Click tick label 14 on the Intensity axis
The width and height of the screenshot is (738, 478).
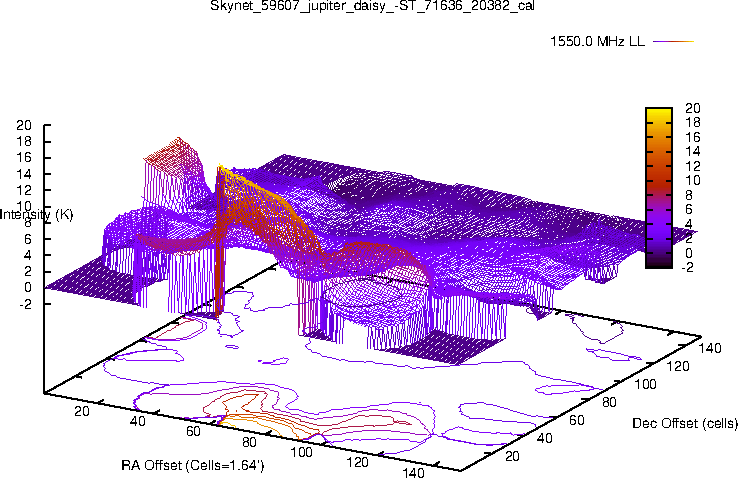[x=24, y=174]
